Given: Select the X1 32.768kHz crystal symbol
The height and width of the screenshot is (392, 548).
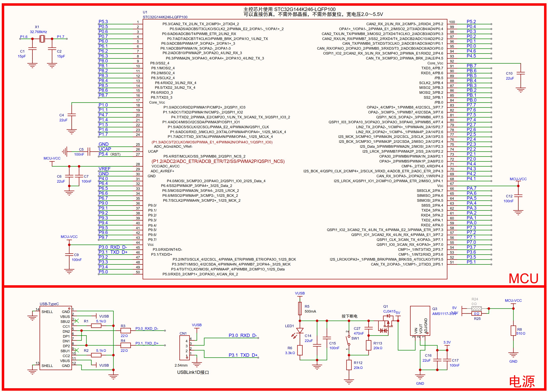Looking at the screenshot, I should tap(42, 39).
